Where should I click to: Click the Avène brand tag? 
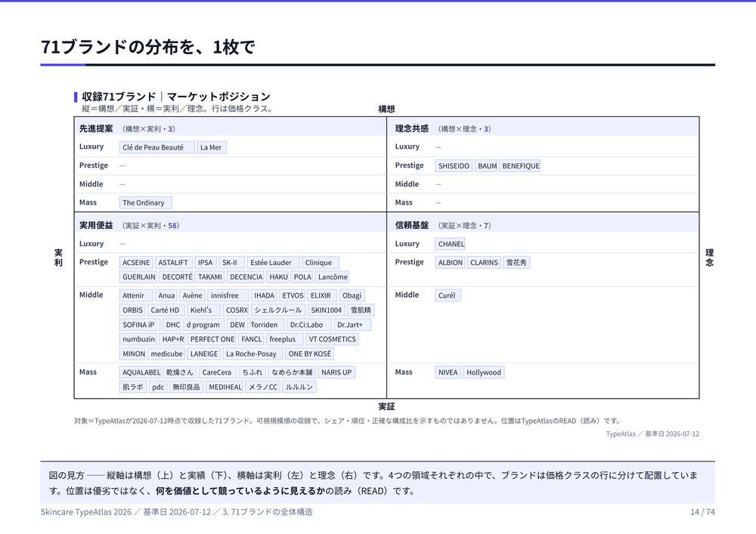tap(192, 295)
